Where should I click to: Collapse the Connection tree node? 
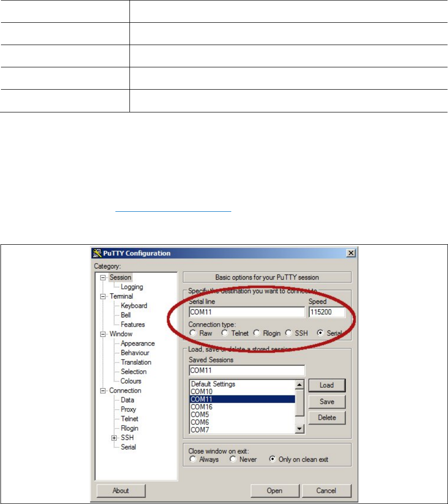103,391
